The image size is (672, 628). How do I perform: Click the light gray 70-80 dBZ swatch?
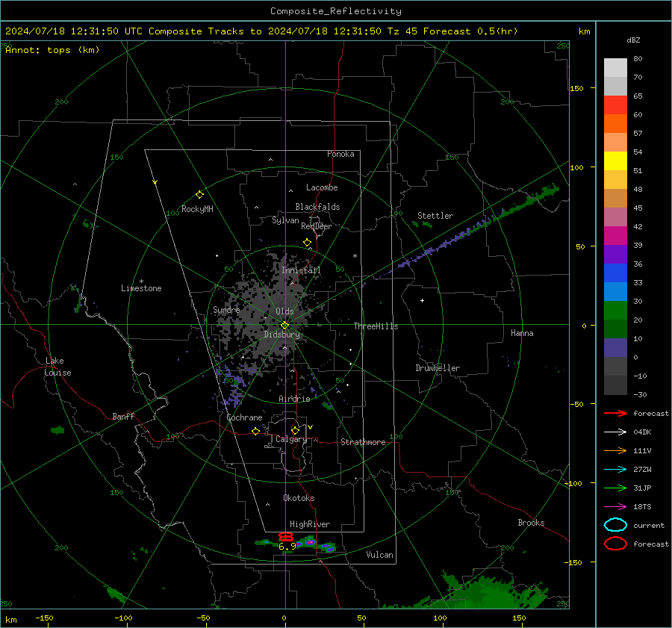615,68
